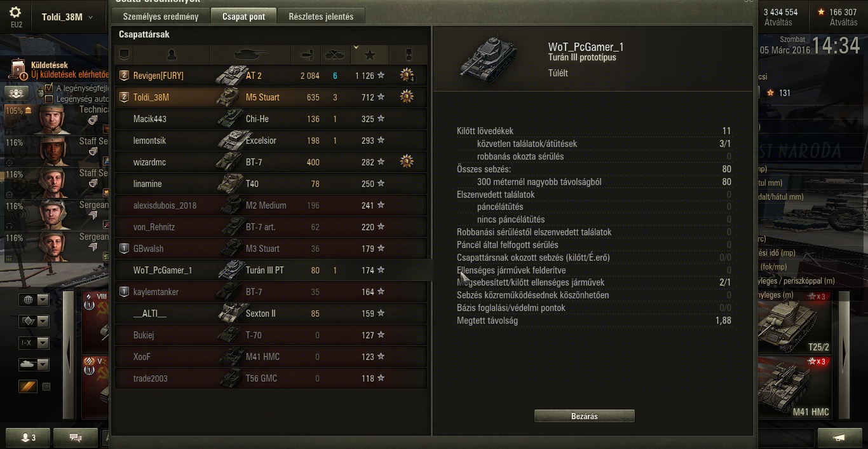868x449 pixels.
Task: Select Revigen[FURY] AT 2 row
Action: pyautogui.click(x=271, y=76)
